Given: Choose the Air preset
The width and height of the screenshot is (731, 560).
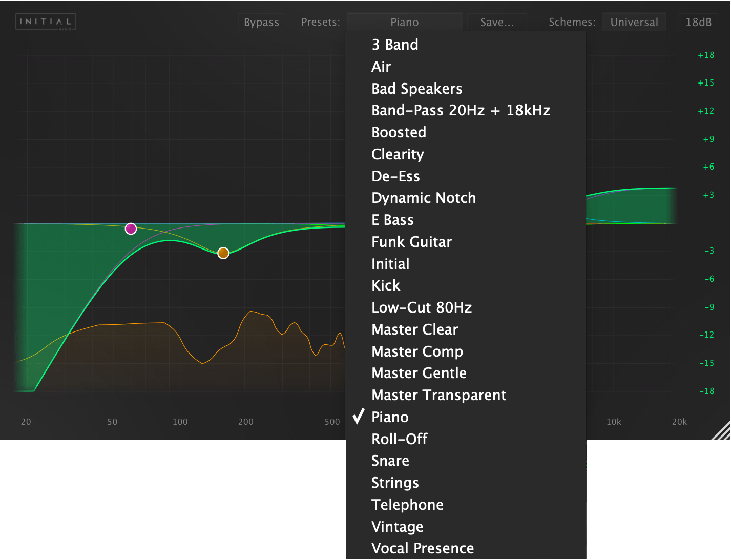Looking at the screenshot, I should pyautogui.click(x=381, y=67).
